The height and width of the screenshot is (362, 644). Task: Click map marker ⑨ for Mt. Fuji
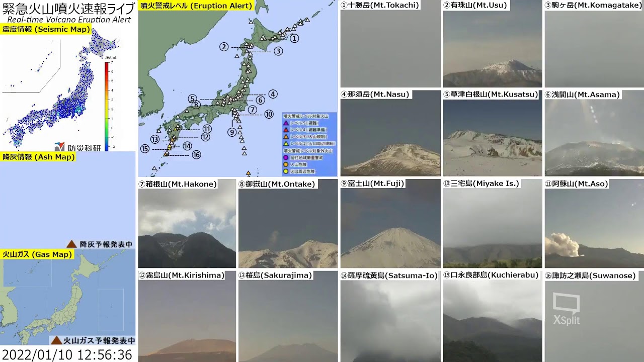point(232,132)
